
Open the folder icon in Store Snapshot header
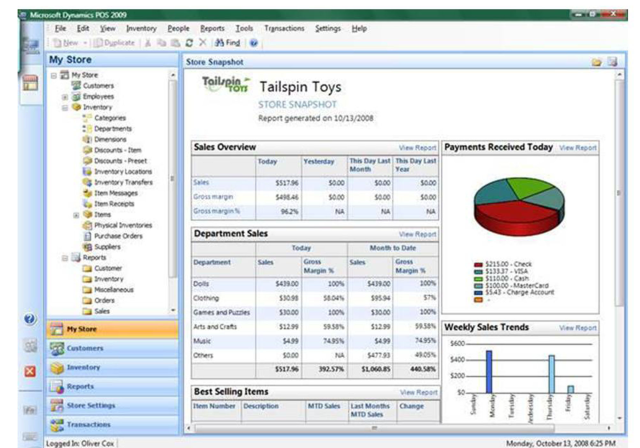point(597,62)
